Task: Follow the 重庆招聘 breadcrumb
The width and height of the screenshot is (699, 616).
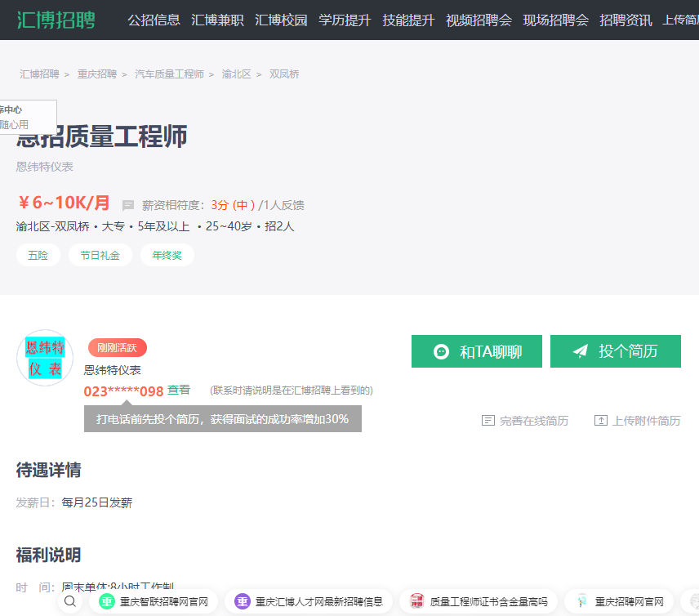Action: [x=96, y=74]
